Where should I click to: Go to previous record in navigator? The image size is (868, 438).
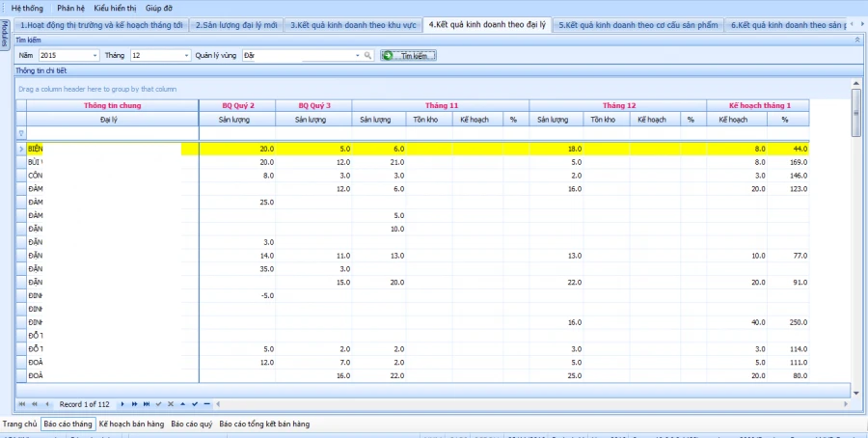coord(47,404)
